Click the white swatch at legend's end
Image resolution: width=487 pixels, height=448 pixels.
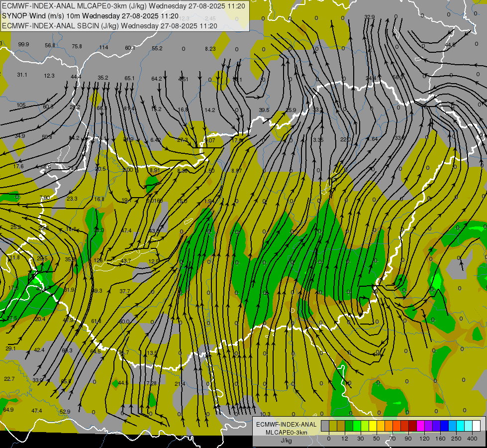pyautogui.click(x=477, y=426)
